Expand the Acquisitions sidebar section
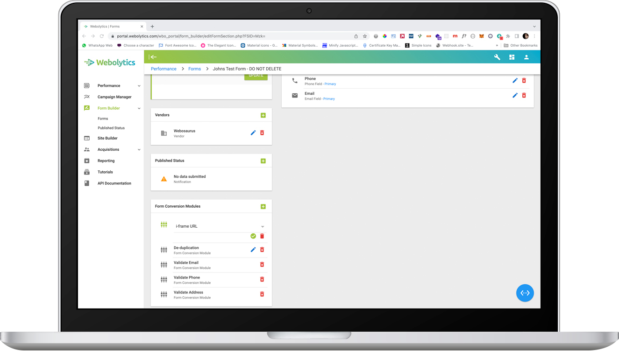Screen dimensions: 619x364 coord(139,149)
